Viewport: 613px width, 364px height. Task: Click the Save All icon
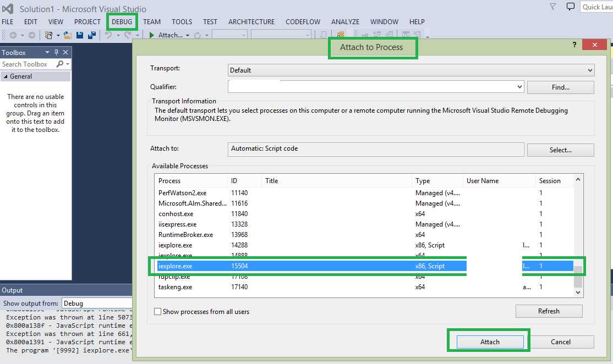[92, 35]
